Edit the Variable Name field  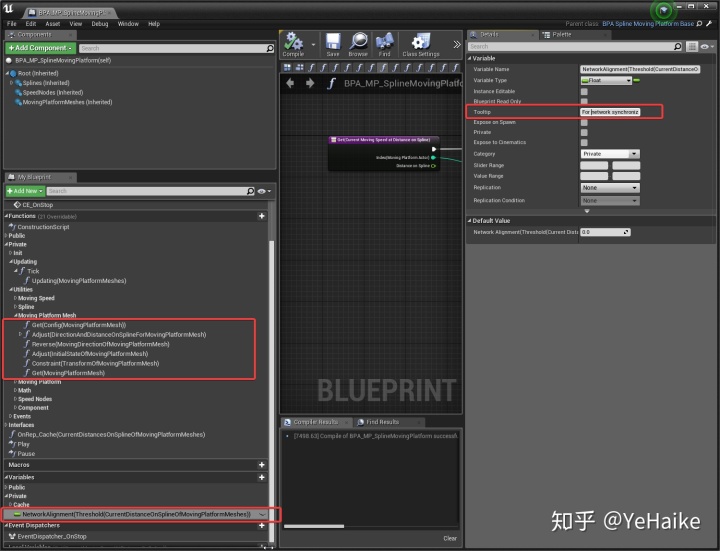(640, 69)
